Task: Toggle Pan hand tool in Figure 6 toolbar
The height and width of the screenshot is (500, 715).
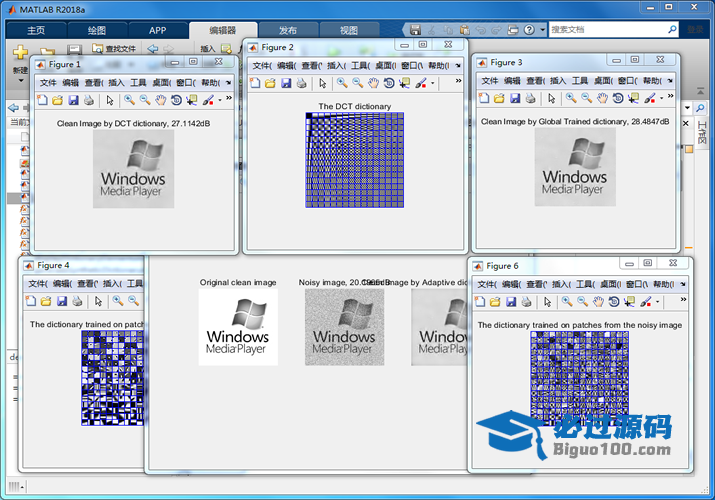Action: tap(599, 301)
